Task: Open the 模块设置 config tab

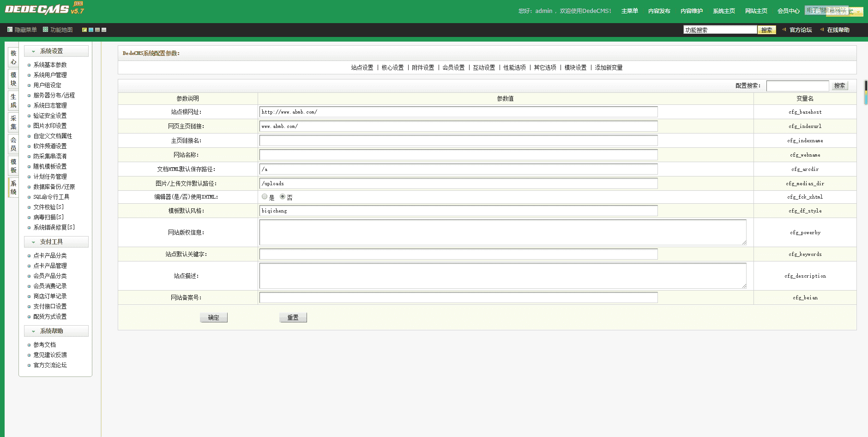Action: point(575,67)
